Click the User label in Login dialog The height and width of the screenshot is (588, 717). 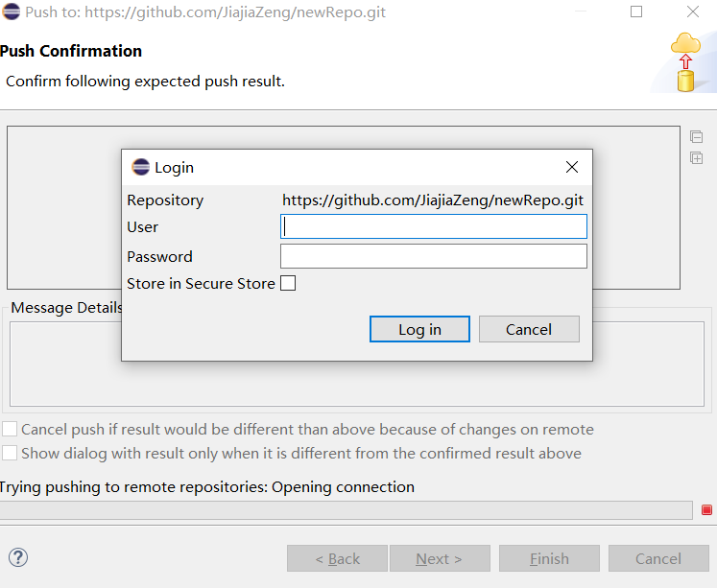click(143, 227)
